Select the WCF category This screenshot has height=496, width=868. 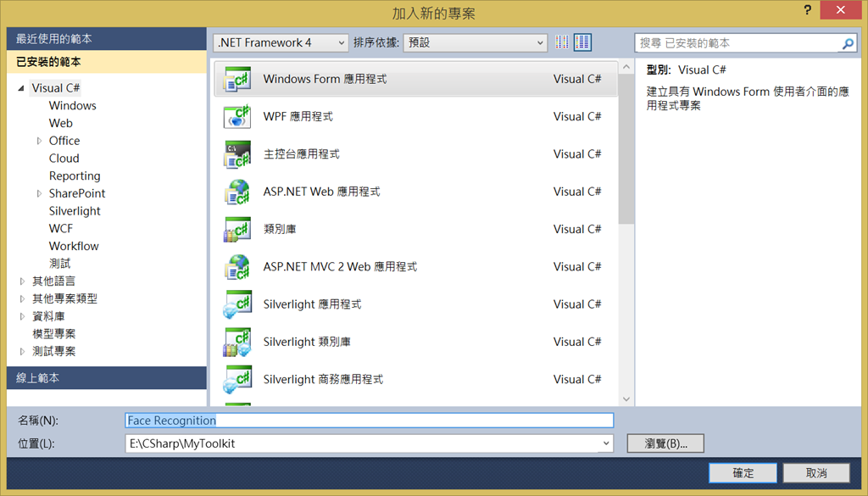pyautogui.click(x=61, y=229)
